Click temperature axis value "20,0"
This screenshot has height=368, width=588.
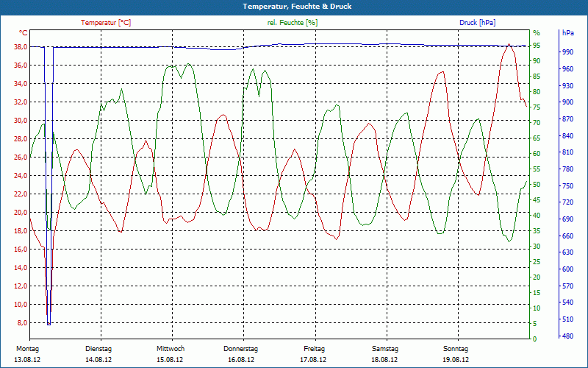(21, 213)
